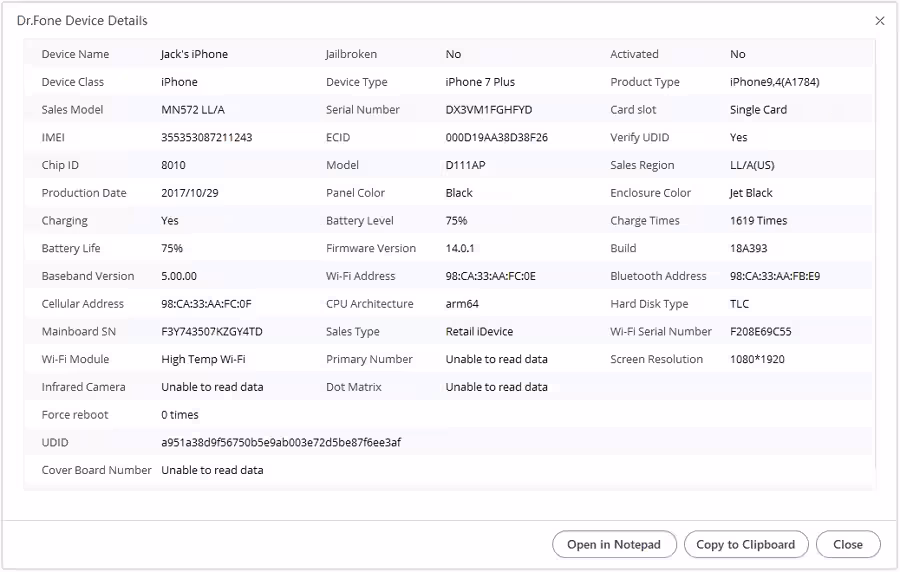Viewport: 900px width, 572px height.
Task: Click the ECID value 000D19AA38D38F26
Action: click(x=496, y=137)
